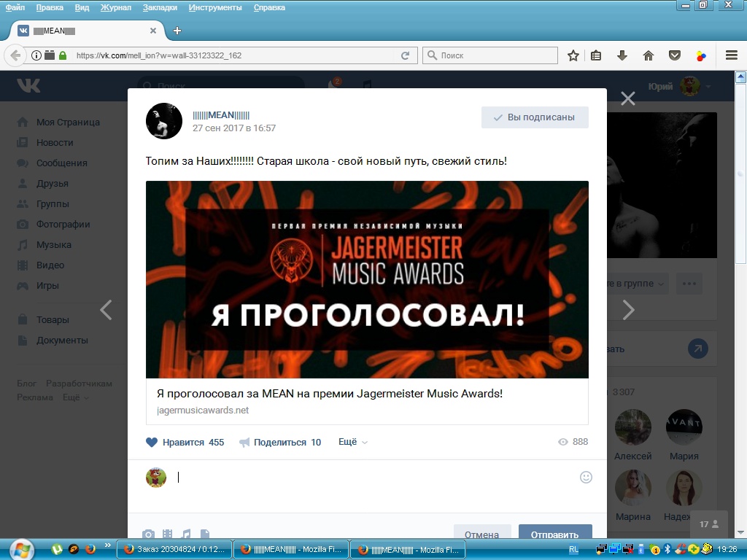Screen dimensions: 747x560
Task: Open the Файл menu
Action: (15, 7)
